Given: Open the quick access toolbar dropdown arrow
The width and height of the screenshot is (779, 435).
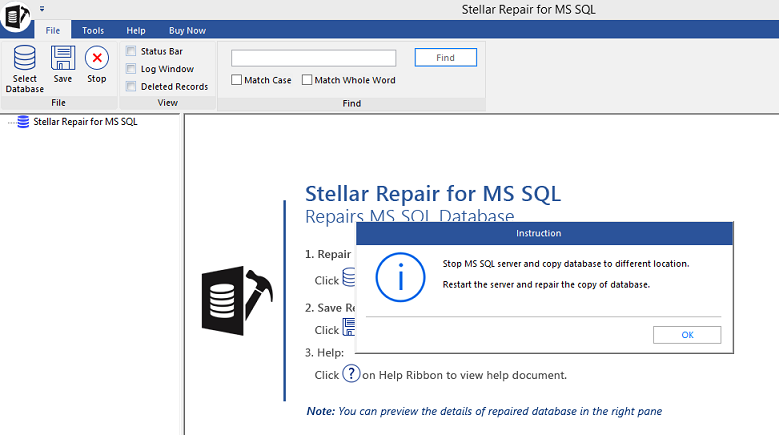Looking at the screenshot, I should 42,8.
